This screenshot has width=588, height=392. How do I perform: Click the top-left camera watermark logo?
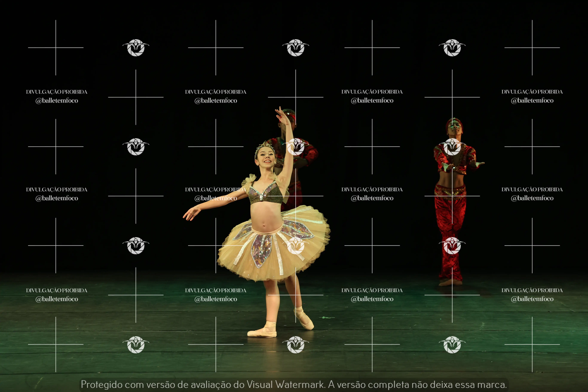136,48
